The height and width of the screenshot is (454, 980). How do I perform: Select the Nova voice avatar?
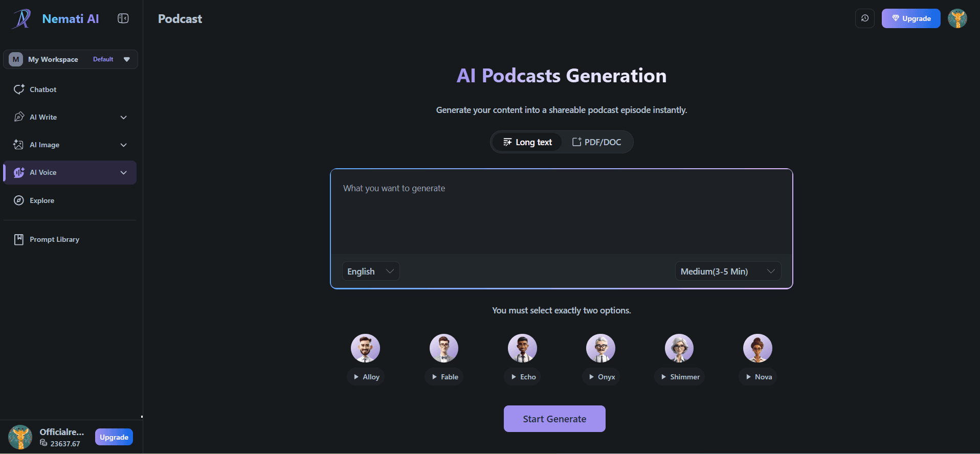(x=758, y=348)
